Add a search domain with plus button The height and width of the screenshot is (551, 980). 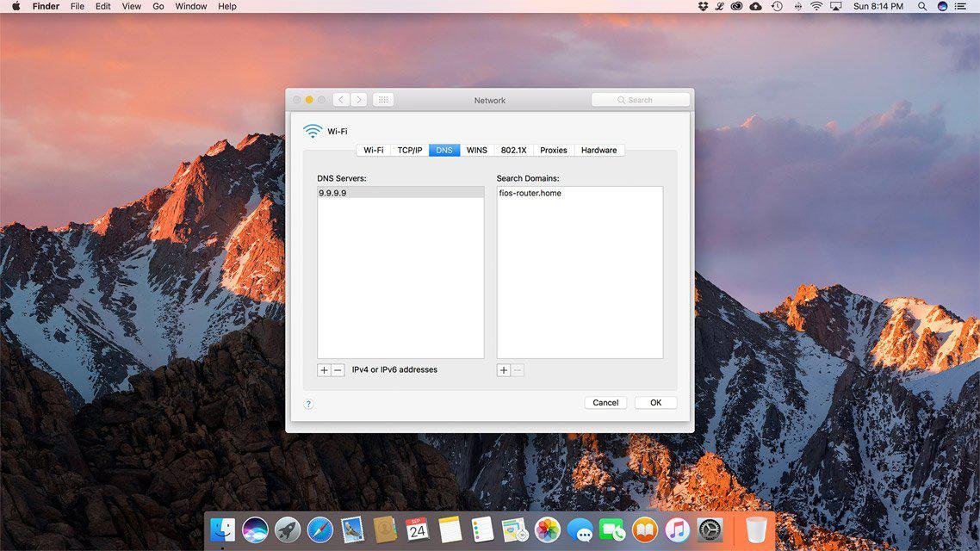tap(504, 370)
